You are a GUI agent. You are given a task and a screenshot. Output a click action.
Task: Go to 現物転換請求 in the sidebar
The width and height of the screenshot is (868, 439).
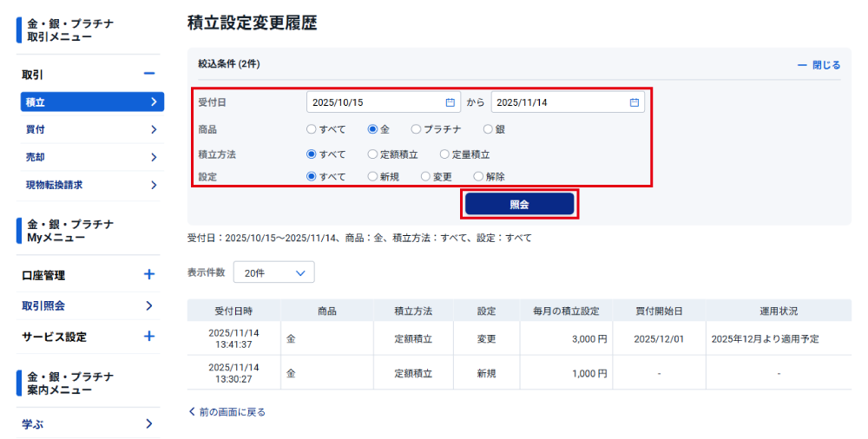[x=90, y=185]
